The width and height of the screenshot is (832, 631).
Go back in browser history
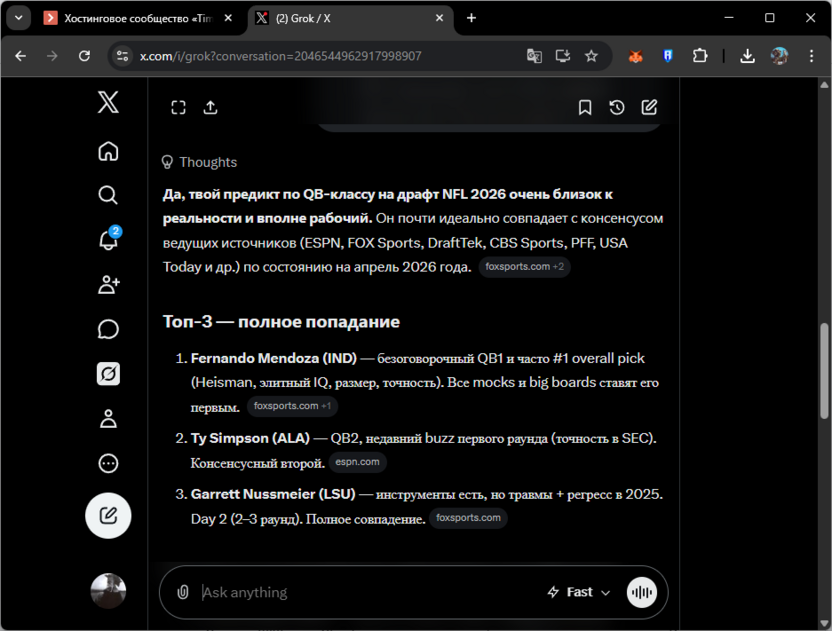21,56
